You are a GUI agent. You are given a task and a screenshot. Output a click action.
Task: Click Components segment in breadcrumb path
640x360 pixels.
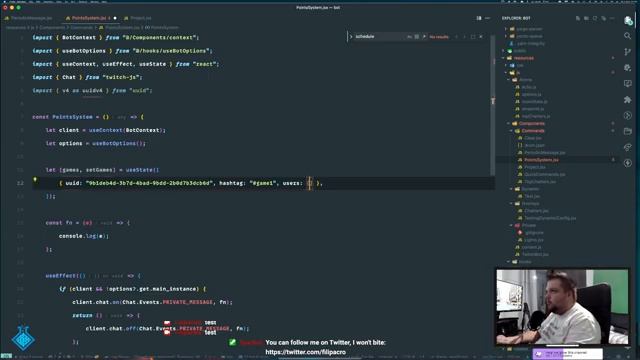[x=52, y=28]
